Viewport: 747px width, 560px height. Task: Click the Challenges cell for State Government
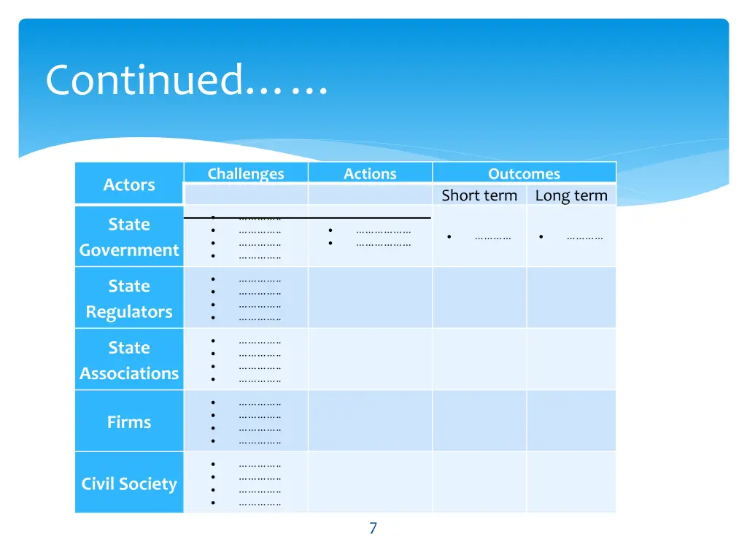point(246,237)
